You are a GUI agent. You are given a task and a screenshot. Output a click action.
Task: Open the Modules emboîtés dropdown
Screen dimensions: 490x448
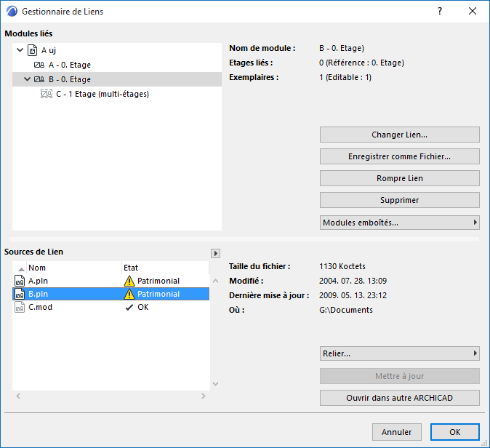399,223
